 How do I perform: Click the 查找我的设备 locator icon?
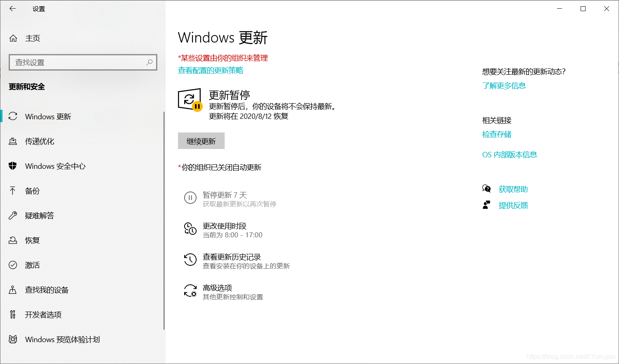pos(13,290)
